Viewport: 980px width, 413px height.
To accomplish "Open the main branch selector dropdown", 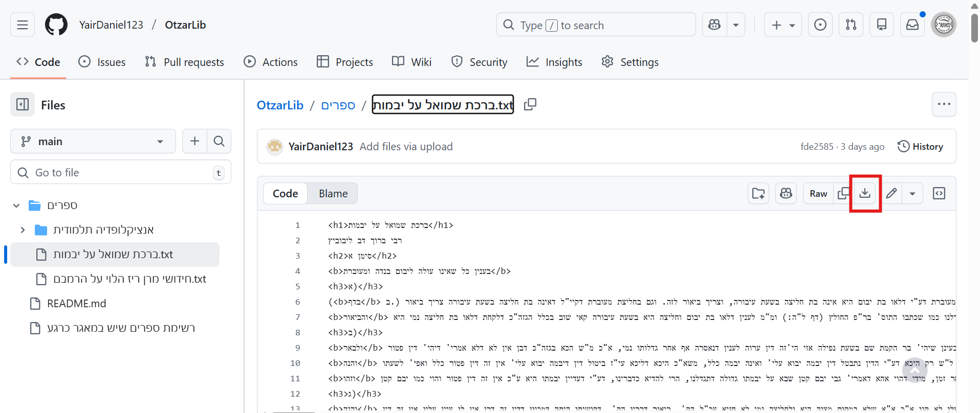I will (93, 141).
